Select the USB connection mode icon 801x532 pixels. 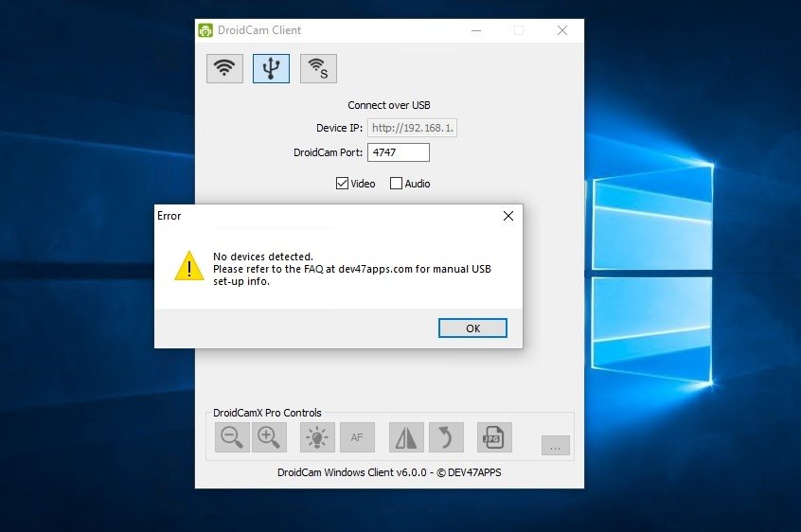pos(271,68)
